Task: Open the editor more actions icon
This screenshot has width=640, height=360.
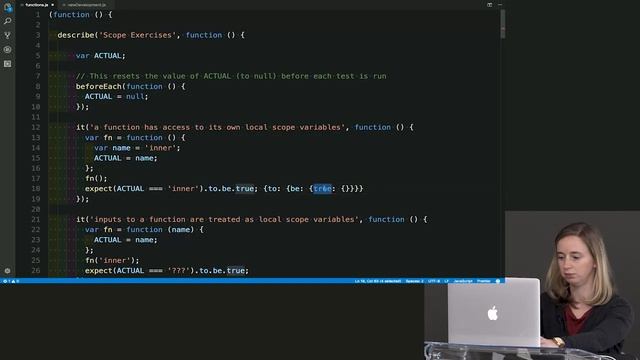Action: click(500, 5)
